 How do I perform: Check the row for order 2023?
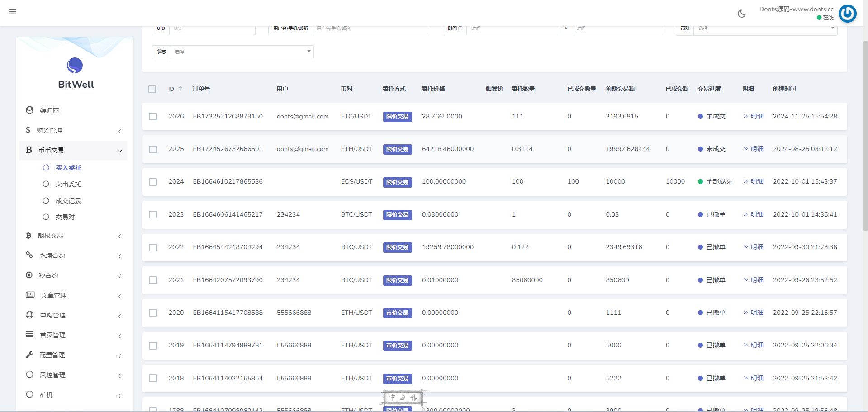click(153, 215)
